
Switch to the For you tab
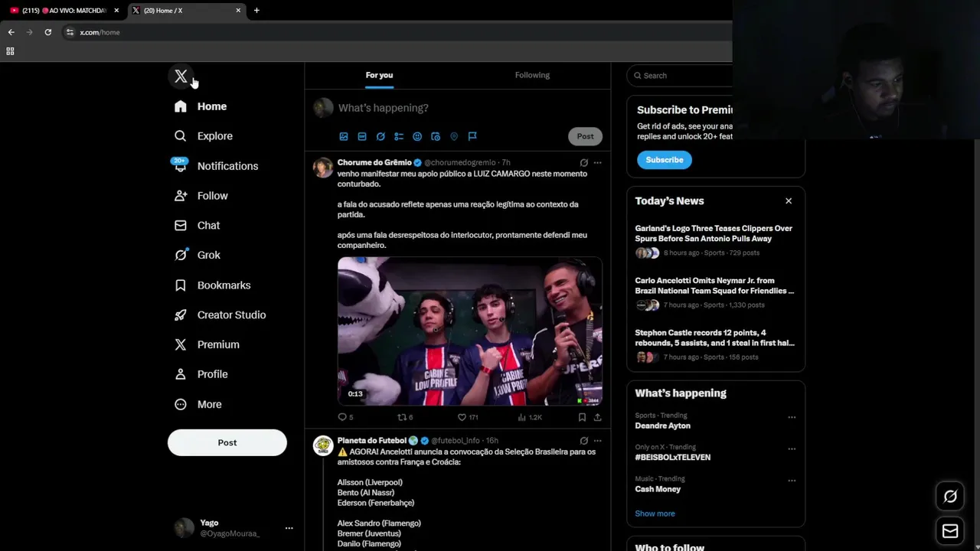(x=379, y=75)
